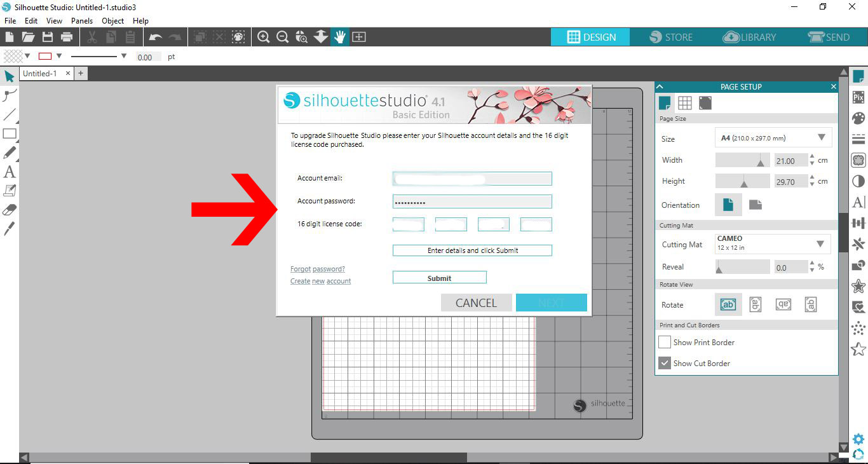Image resolution: width=868 pixels, height=464 pixels.
Task: Choose the Freehand pencil tool
Action: 10,153
